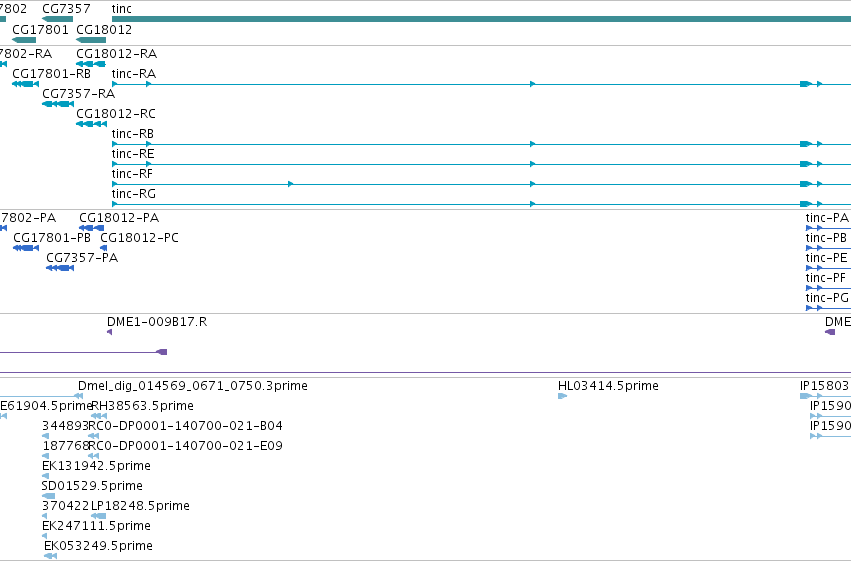Click Dmel_dig_014569_0671_0750.3prime EST label

[x=193, y=386]
